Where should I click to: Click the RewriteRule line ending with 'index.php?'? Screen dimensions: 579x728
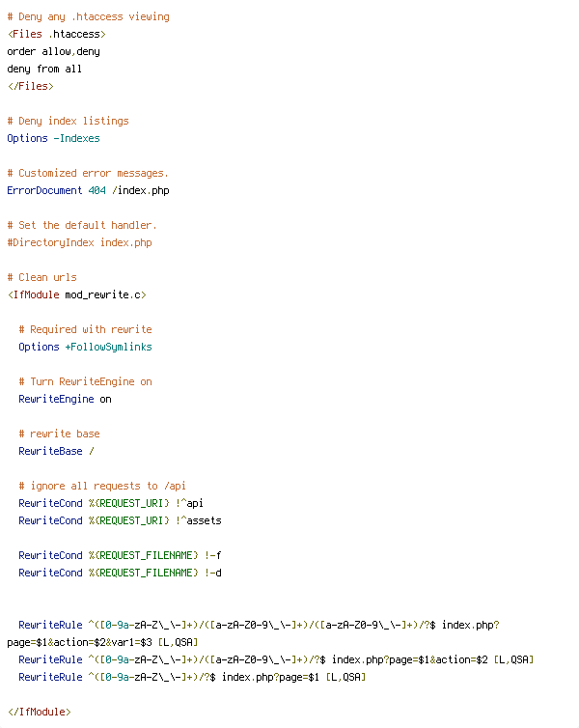(x=259, y=626)
